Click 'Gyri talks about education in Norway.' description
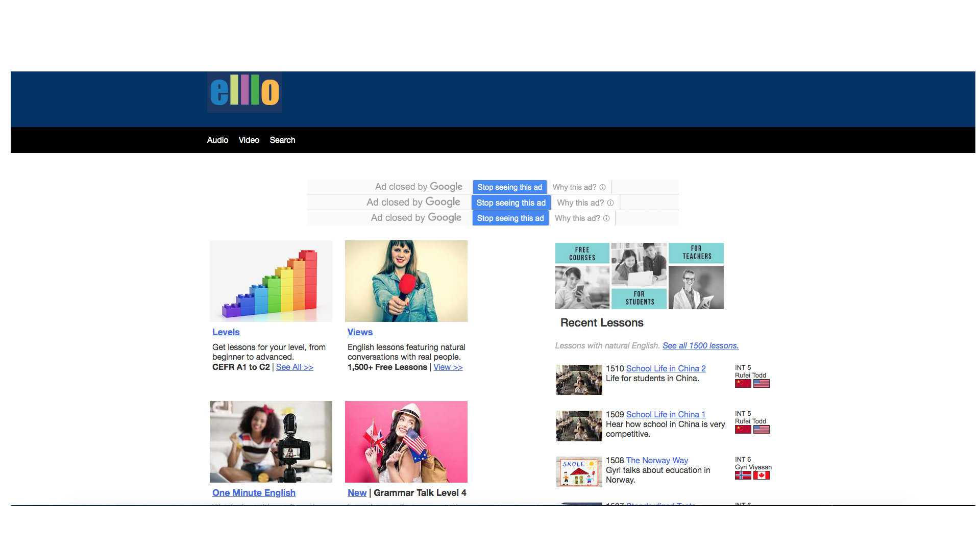Viewport: 980px width, 551px height. tap(658, 475)
